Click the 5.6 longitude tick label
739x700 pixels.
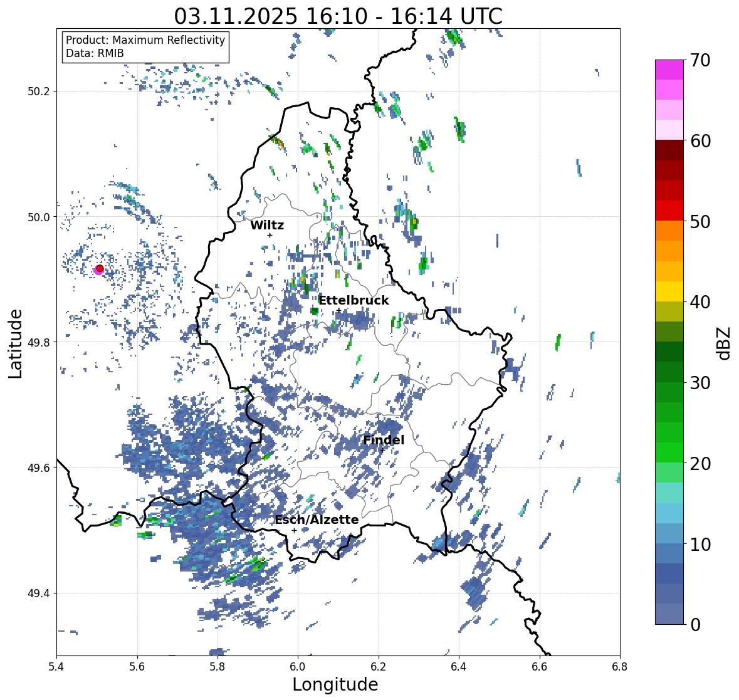(x=137, y=666)
